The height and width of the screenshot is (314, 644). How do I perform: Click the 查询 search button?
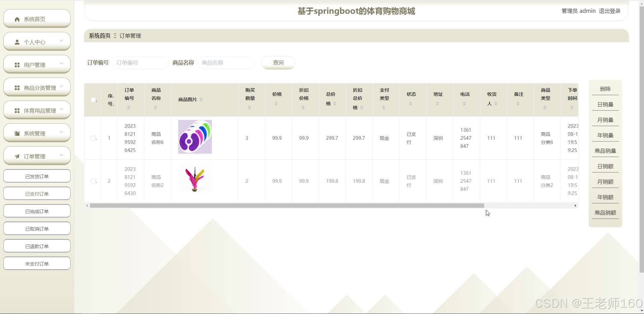pyautogui.click(x=278, y=63)
